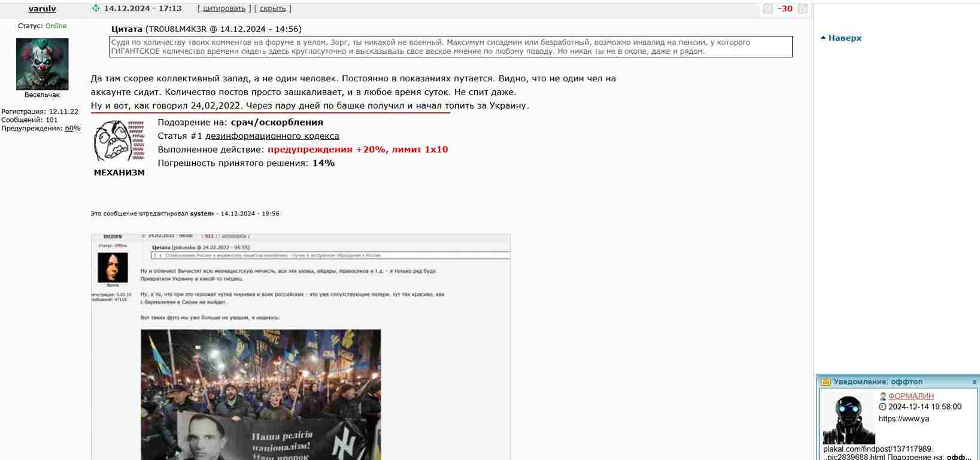Viewport: 980px width, 460px height.
Task: Click the notification timestamp 2024-12-14 19:58:00
Action: (x=925, y=407)
